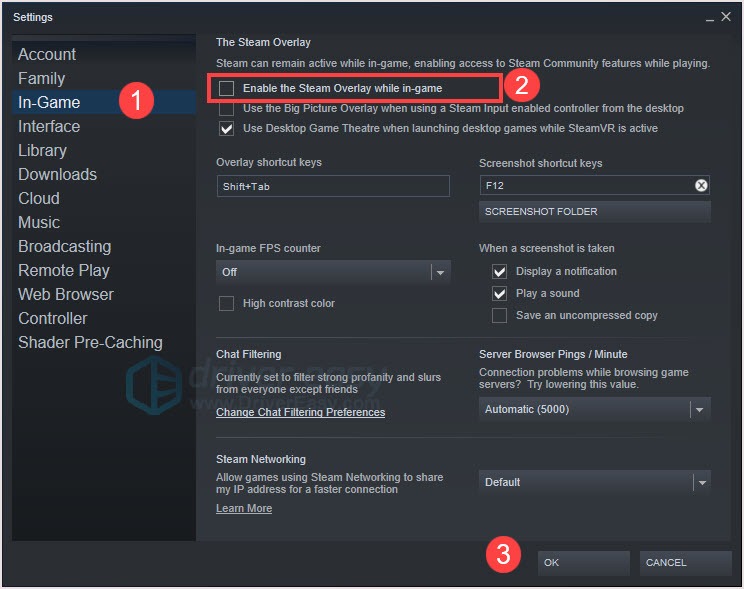Clear the F12 screenshot shortcut key
744x589 pixels.
point(701,186)
